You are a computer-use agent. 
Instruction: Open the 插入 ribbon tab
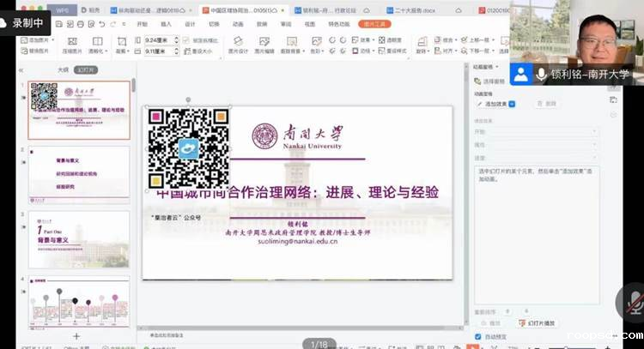(x=166, y=25)
